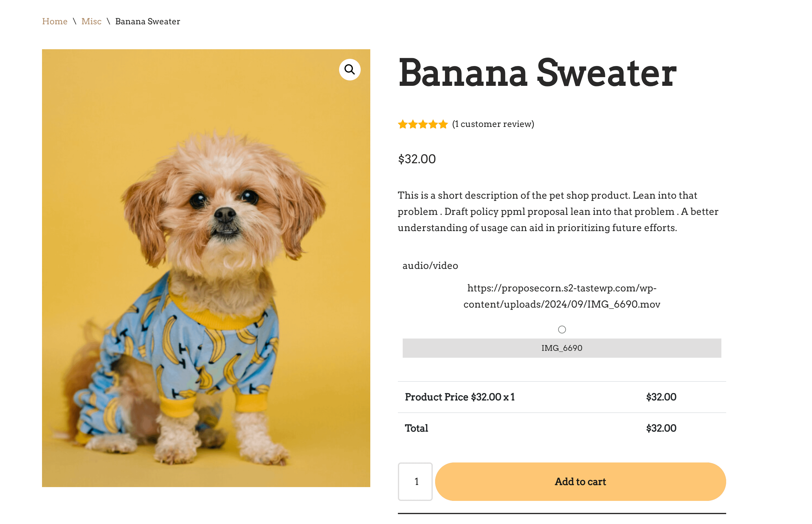Click the IMG_6690.mov upload URL text

[562, 296]
